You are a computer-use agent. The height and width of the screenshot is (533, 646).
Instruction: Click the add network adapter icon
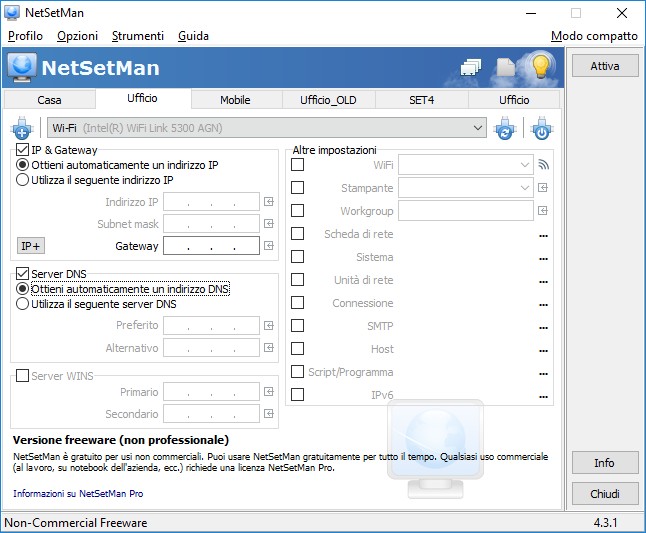(x=22, y=128)
